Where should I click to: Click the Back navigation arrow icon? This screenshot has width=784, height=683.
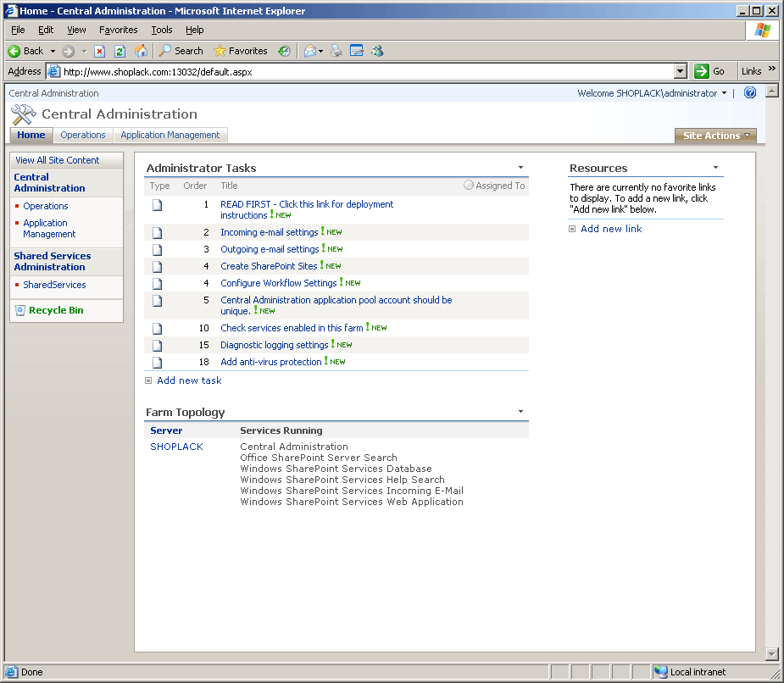point(14,51)
